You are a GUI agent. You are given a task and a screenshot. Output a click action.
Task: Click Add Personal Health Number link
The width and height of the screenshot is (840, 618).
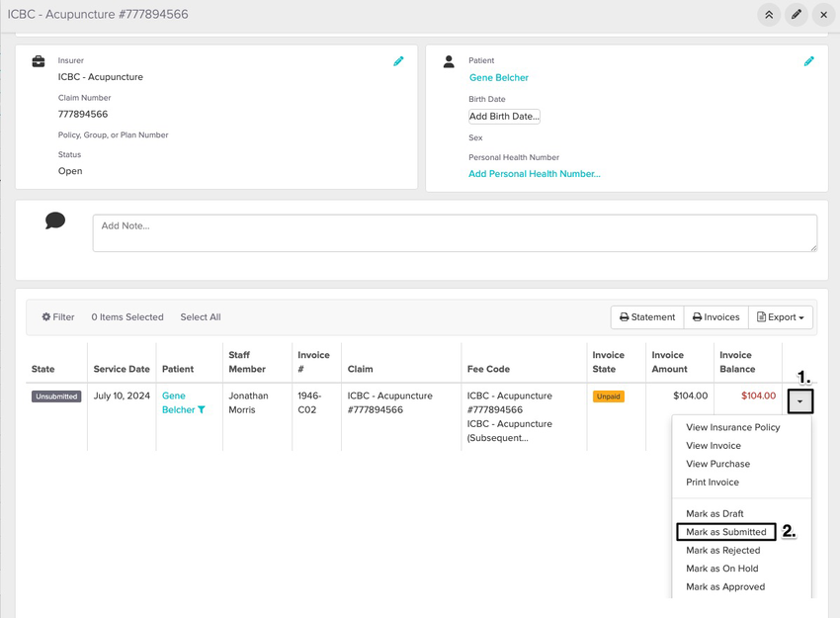534,174
